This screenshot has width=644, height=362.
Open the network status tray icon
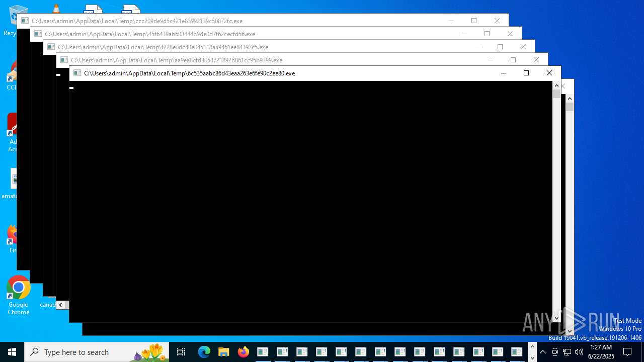[x=567, y=352]
